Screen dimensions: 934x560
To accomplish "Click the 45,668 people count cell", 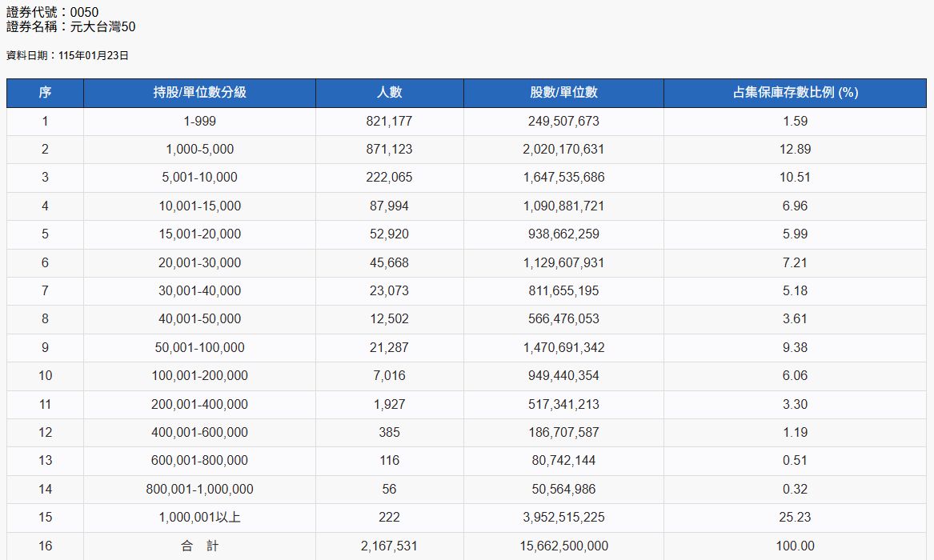I will [x=389, y=263].
